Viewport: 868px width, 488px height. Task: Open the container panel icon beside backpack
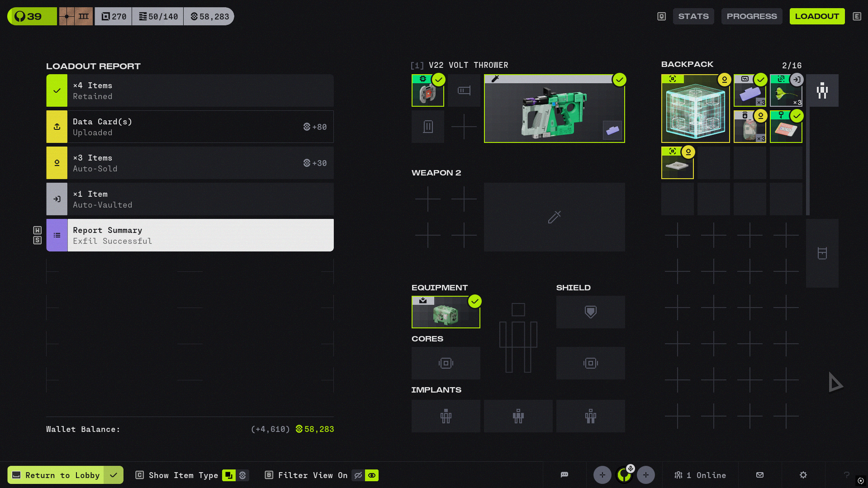coord(822,253)
